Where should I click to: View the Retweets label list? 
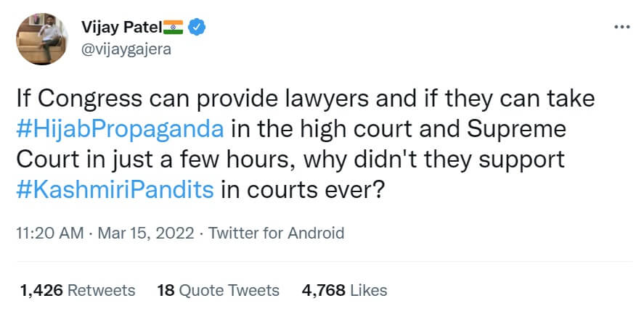point(101,291)
